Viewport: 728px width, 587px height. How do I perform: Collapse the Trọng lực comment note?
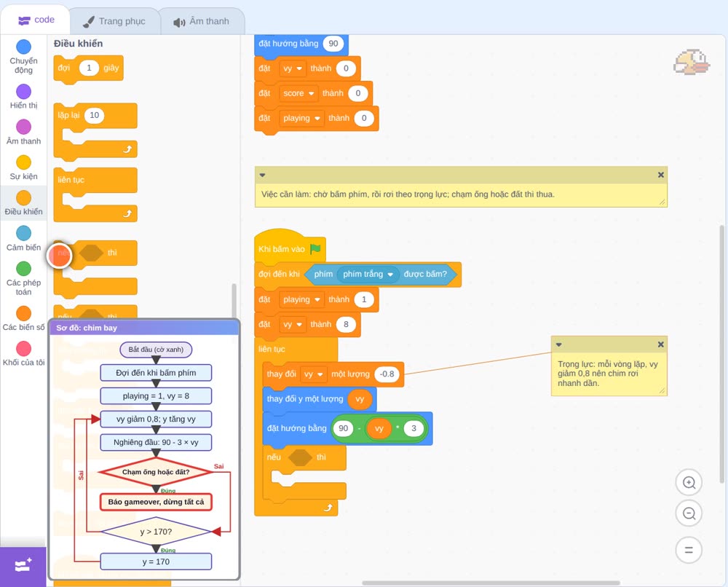(559, 344)
